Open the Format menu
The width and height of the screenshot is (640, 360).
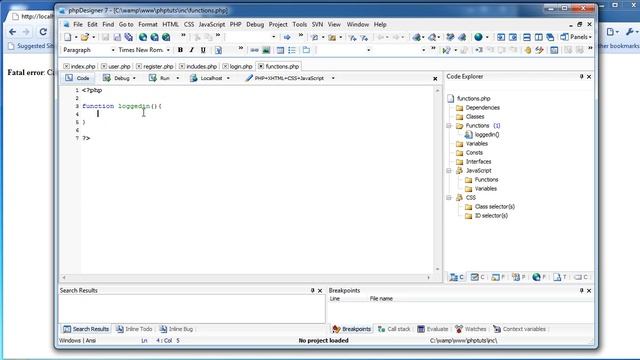point(148,24)
